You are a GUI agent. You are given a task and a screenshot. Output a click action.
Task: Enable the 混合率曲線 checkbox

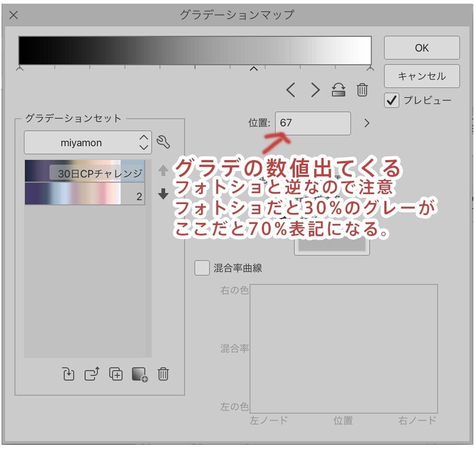click(x=203, y=267)
